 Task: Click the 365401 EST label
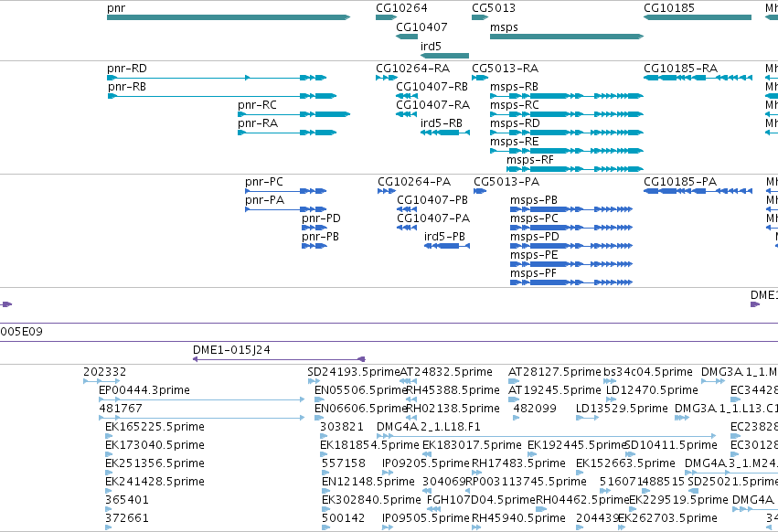coord(127,500)
